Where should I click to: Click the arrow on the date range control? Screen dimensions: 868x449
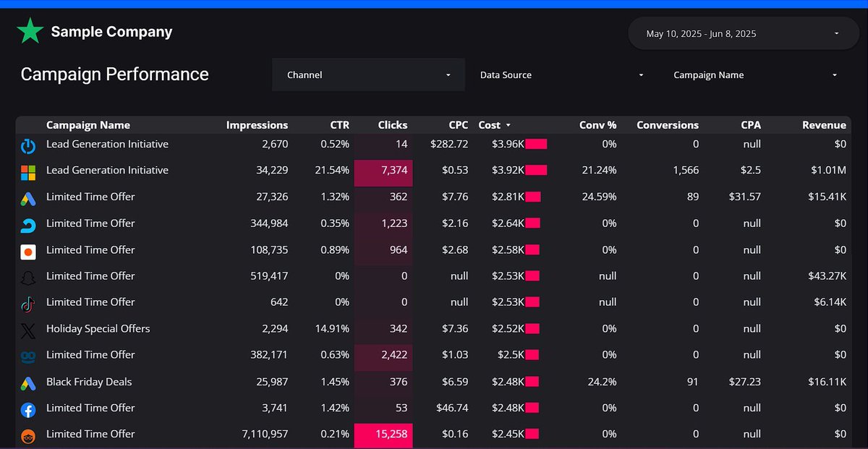coord(837,33)
